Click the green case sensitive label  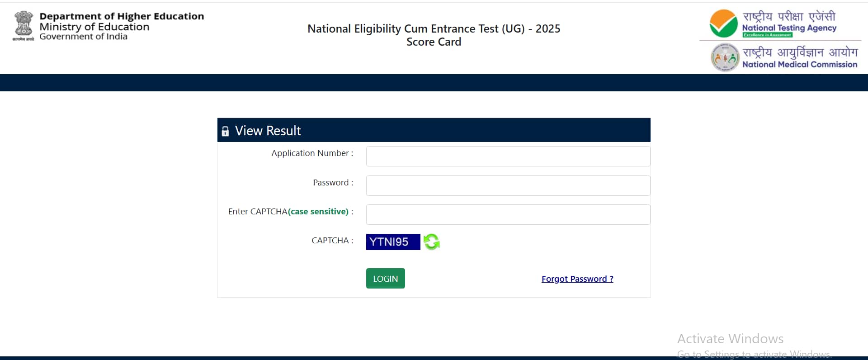tap(319, 212)
